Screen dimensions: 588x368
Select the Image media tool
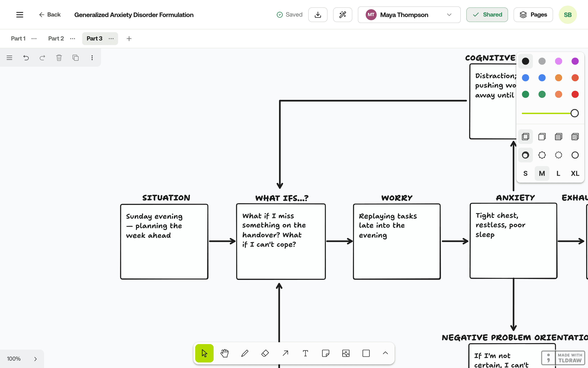pyautogui.click(x=346, y=353)
